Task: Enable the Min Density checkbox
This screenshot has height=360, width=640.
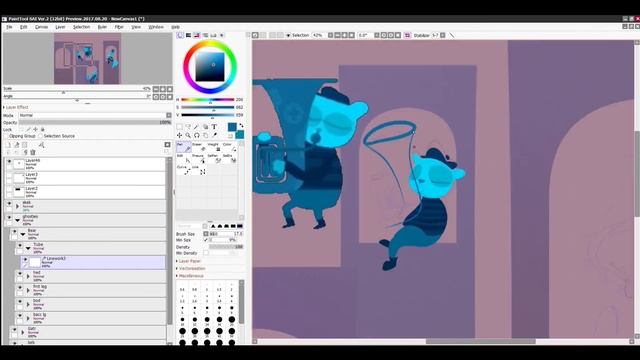Action: click(x=206, y=253)
